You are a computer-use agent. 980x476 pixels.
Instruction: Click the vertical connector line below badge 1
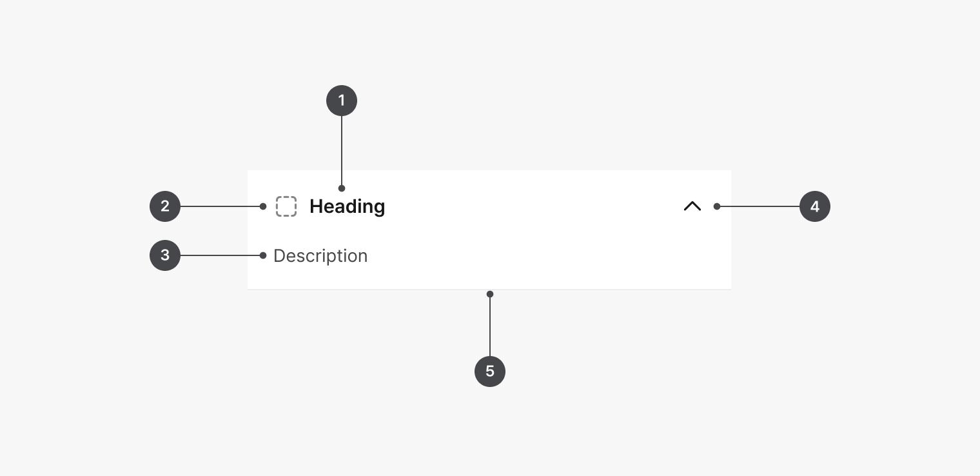pyautogui.click(x=342, y=152)
